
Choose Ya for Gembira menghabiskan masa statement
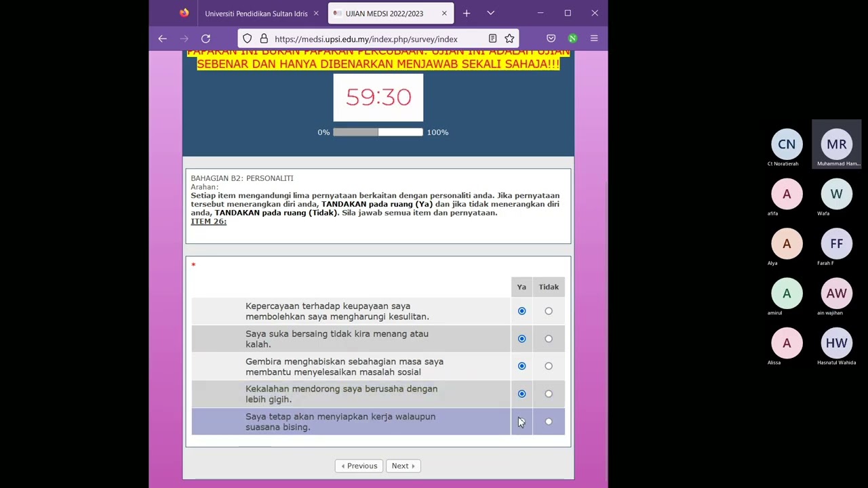[x=521, y=366]
